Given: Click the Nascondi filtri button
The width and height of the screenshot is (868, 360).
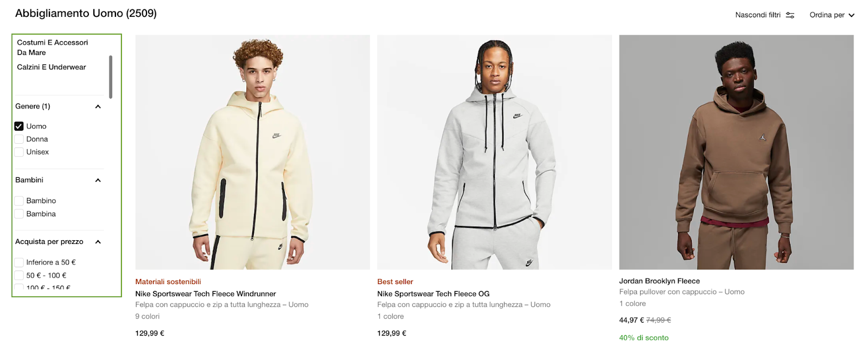Looking at the screenshot, I should (764, 15).
